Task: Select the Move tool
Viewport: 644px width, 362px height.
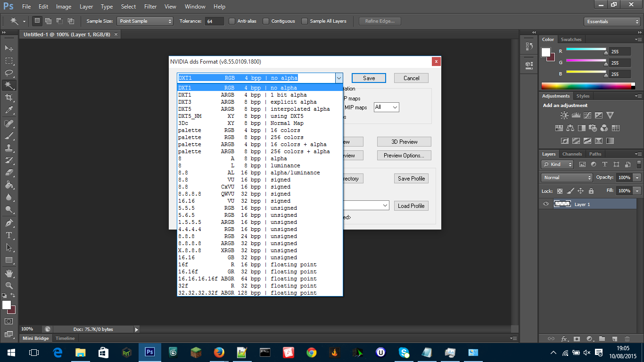Action: (9, 48)
